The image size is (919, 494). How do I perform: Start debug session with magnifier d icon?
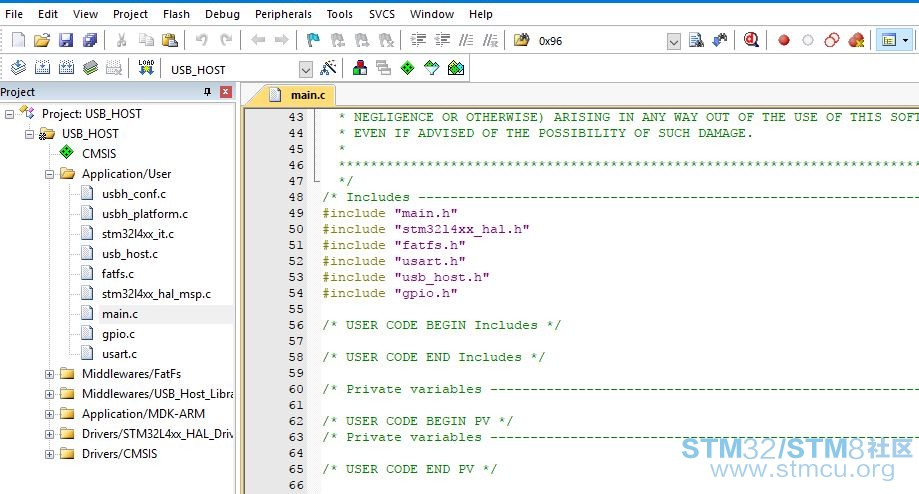[x=751, y=40]
